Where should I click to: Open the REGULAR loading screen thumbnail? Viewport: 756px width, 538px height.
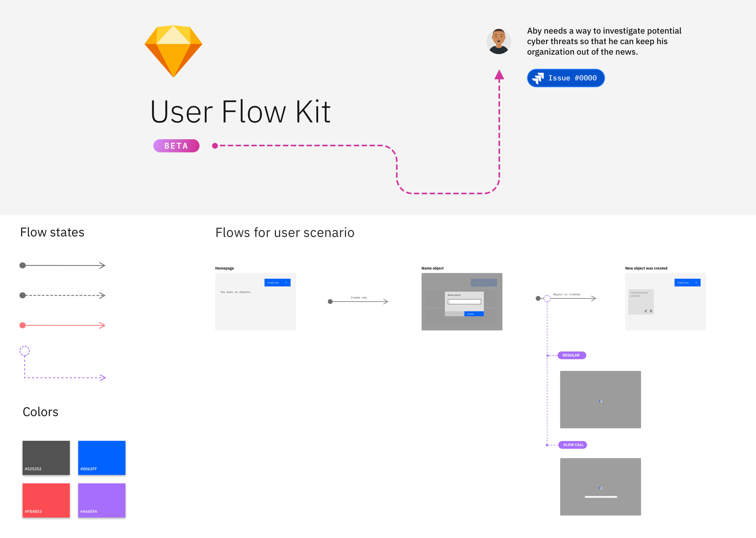pos(600,399)
